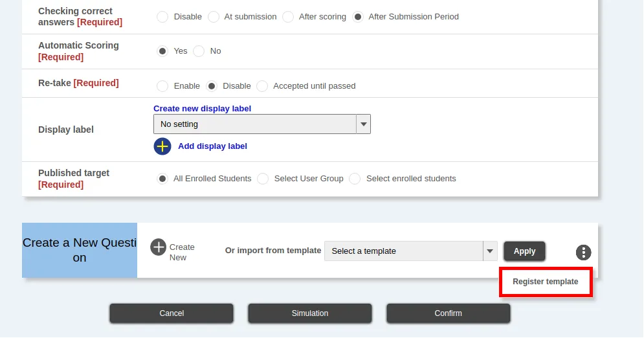Set Automatic Scoring to Yes
The width and height of the screenshot is (644, 338).
pos(162,51)
